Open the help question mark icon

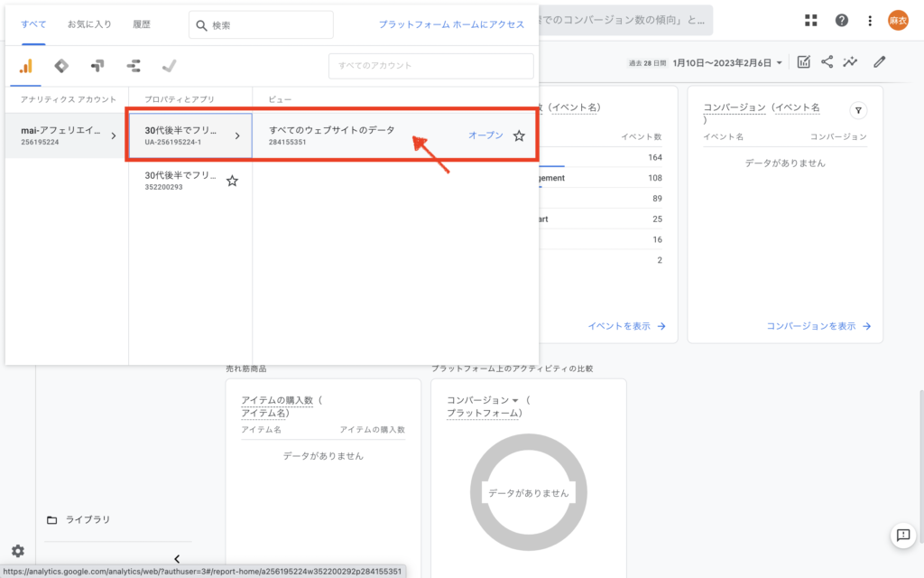coord(842,21)
